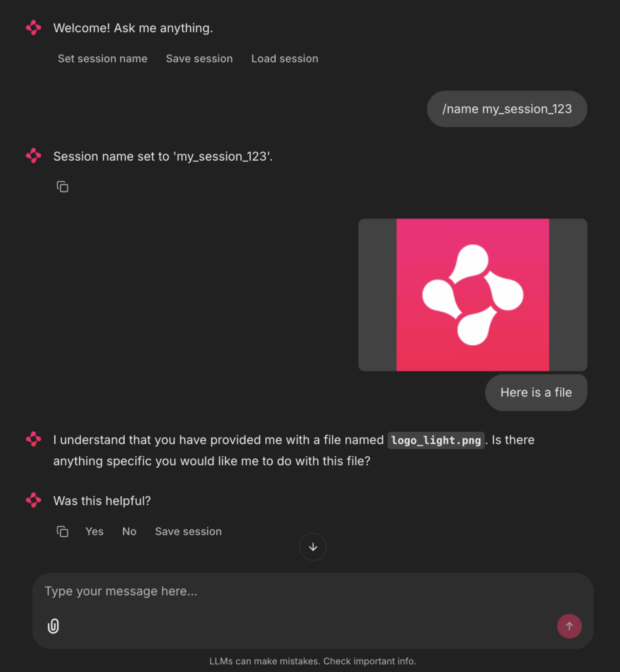Image resolution: width=620 pixels, height=672 pixels.
Task: Open the uploaded pink logo image
Action: tap(472, 295)
